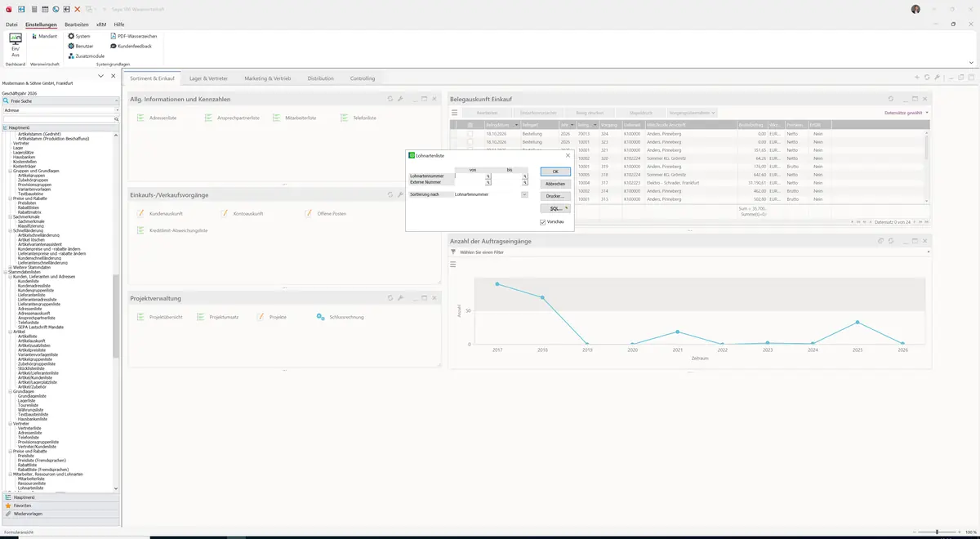Open the Datei menu
The height and width of the screenshot is (539, 980).
tap(11, 24)
